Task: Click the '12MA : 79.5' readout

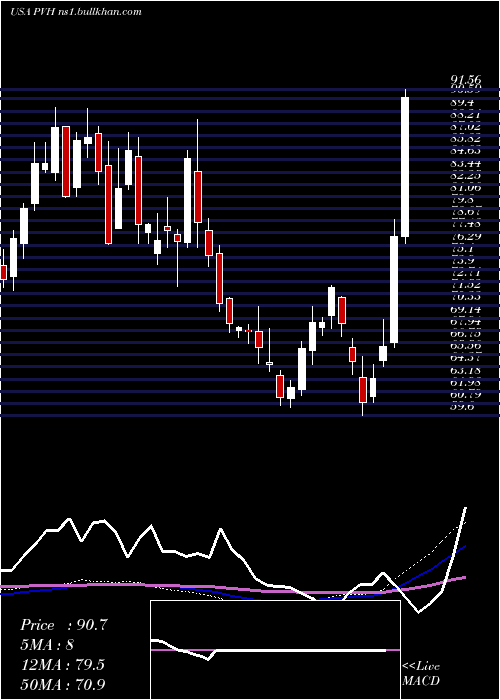Action: coord(62,664)
